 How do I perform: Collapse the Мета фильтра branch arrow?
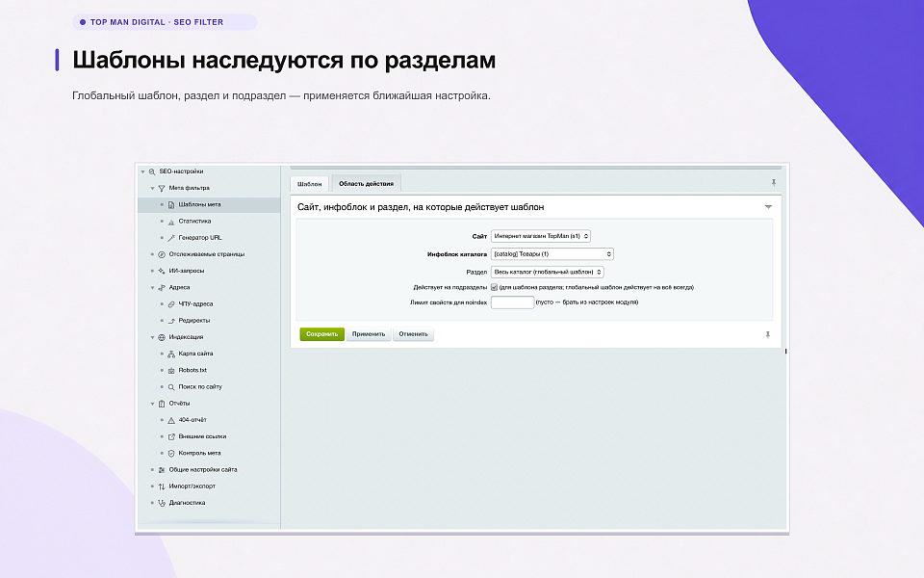152,188
